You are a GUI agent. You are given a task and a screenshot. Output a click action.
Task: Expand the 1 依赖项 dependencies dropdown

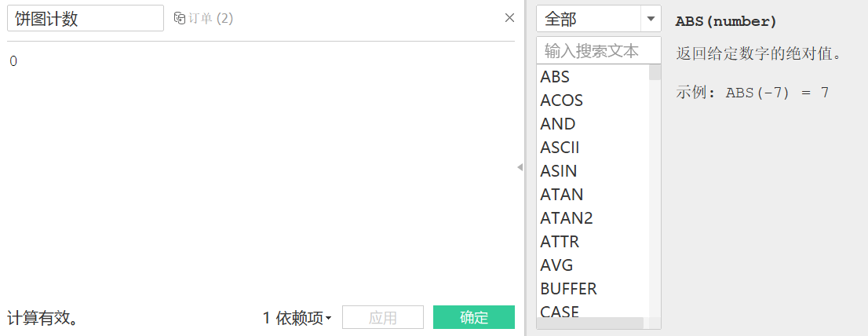[297, 318]
